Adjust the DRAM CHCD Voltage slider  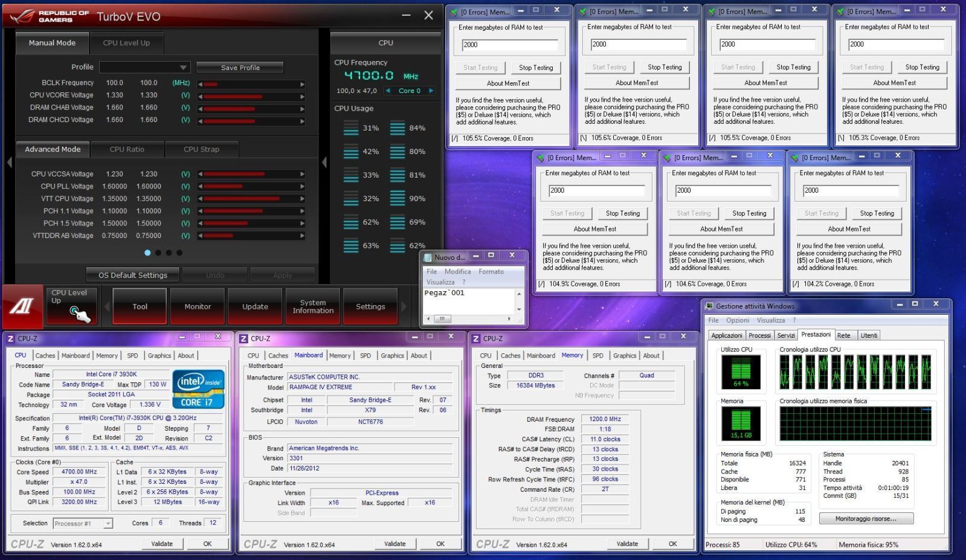[x=251, y=121]
